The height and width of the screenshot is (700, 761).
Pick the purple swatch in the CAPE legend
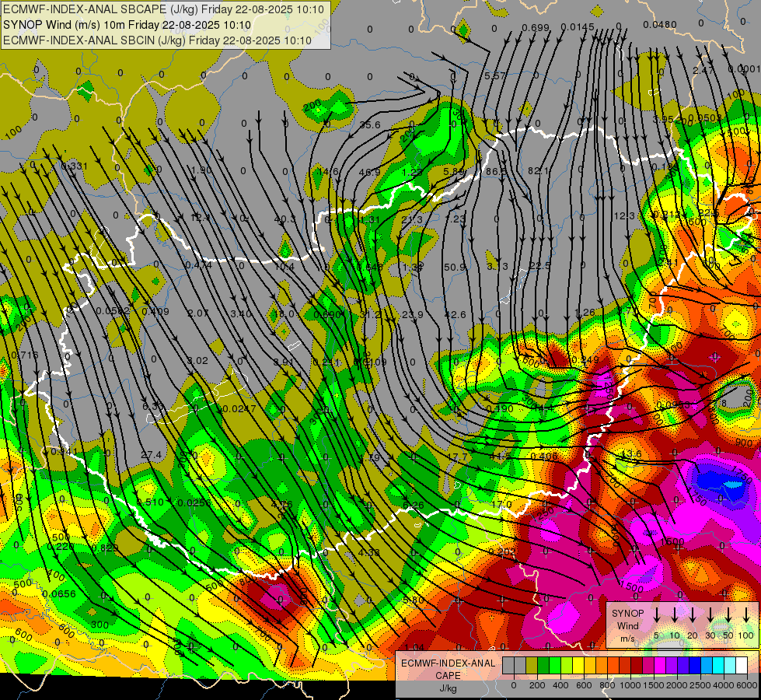click(672, 665)
